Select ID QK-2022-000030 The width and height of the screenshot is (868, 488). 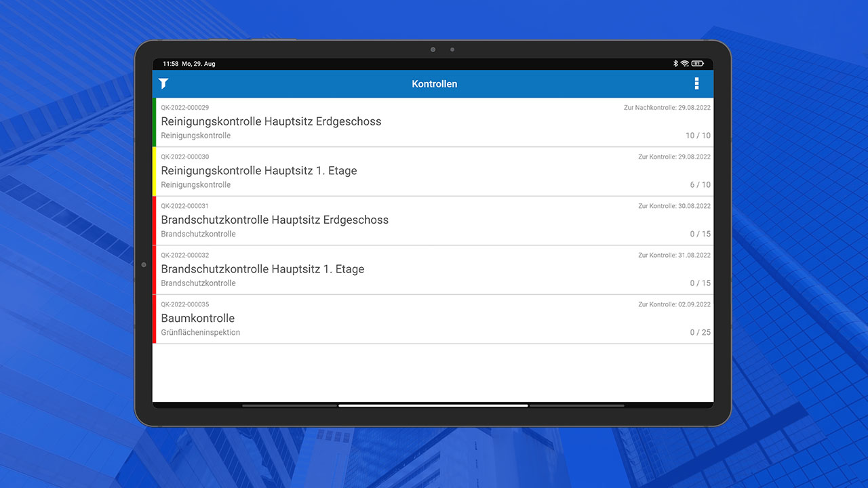[184, 157]
